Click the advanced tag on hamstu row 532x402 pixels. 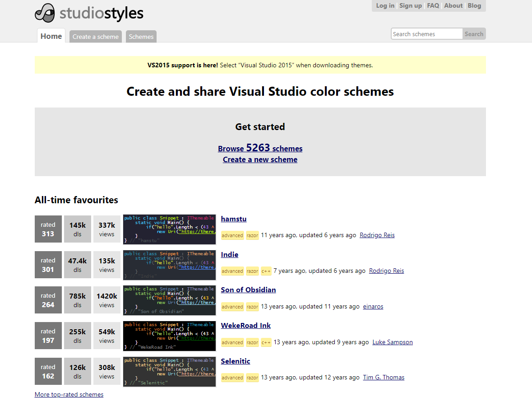[x=232, y=235]
